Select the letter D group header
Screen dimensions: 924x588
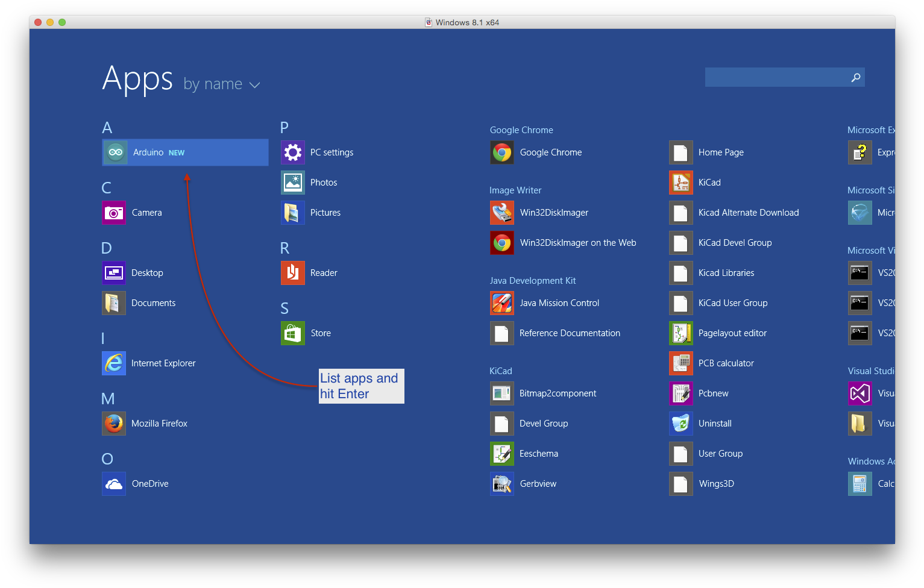tap(107, 248)
